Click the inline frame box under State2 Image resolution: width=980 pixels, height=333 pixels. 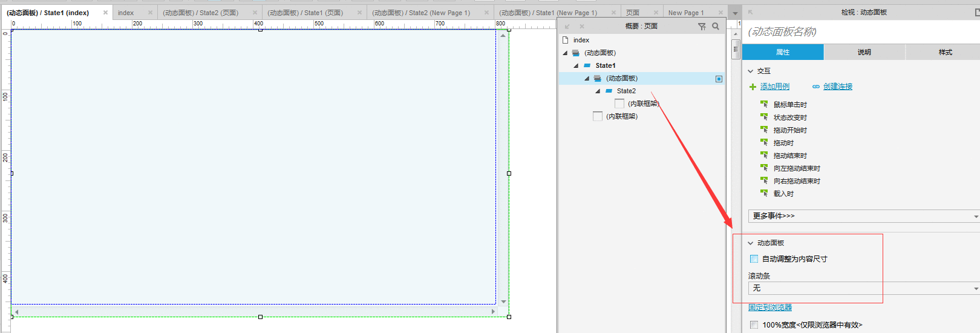[x=619, y=104]
